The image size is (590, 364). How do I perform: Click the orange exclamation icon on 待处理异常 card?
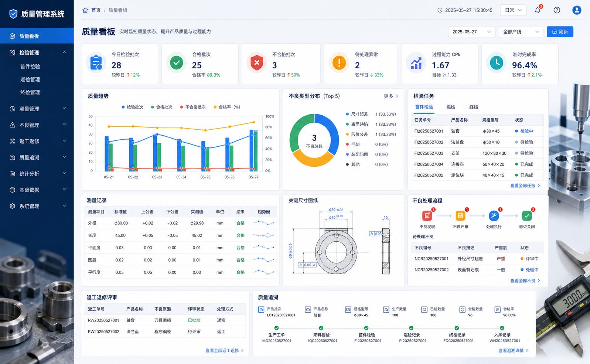(339, 63)
